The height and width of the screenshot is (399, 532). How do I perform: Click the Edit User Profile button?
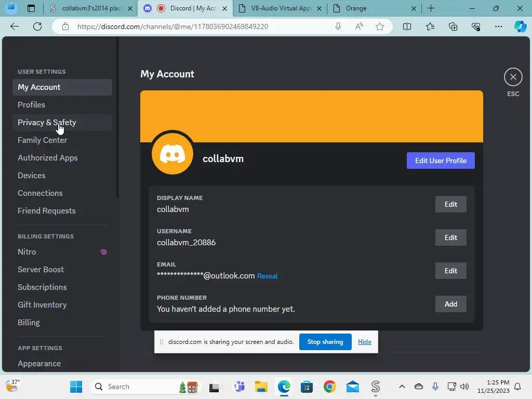coord(441,161)
